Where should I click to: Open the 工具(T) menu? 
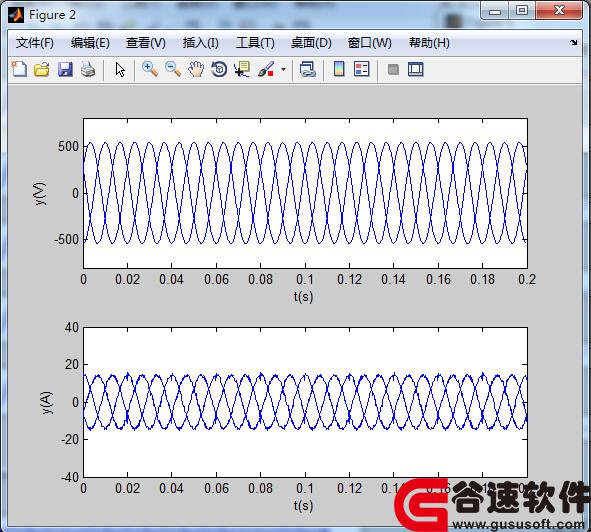(255, 43)
